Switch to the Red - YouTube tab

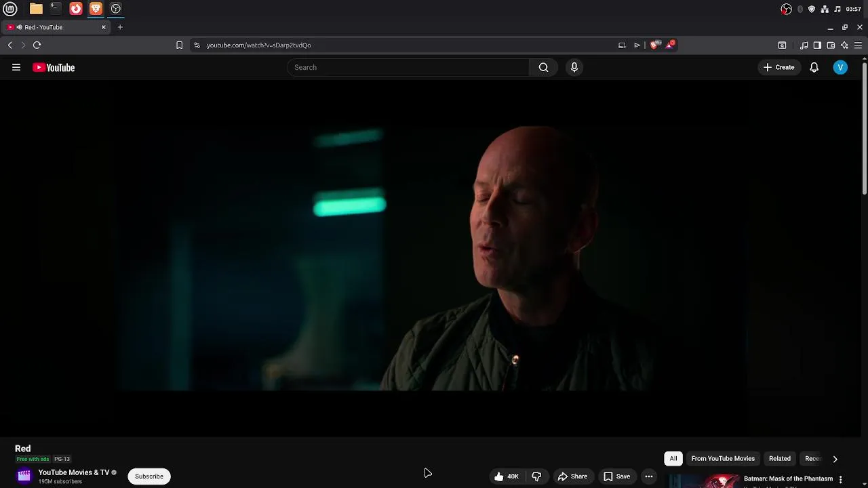[57, 27]
